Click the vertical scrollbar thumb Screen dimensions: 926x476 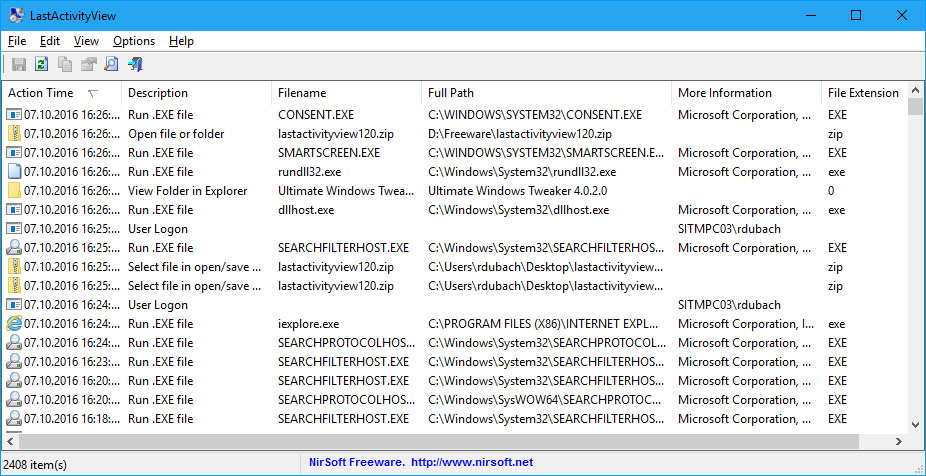pyautogui.click(x=915, y=107)
